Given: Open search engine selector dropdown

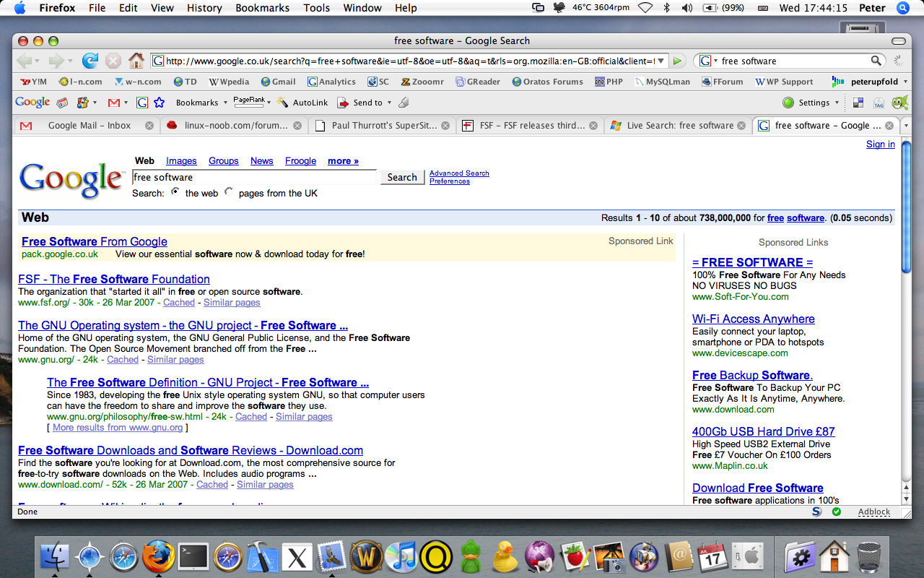Looking at the screenshot, I should [708, 61].
